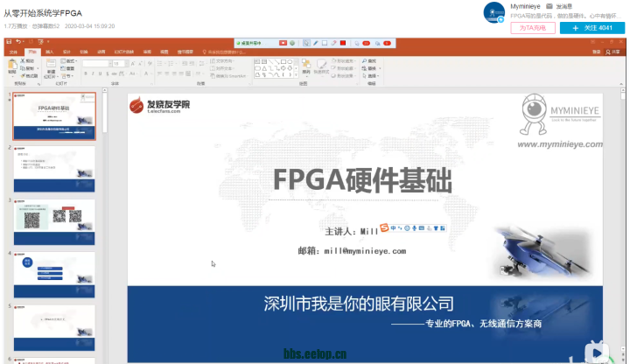Click the eraser tool on recorder toolbar
Screen dimensions: 630x364
pos(333,43)
